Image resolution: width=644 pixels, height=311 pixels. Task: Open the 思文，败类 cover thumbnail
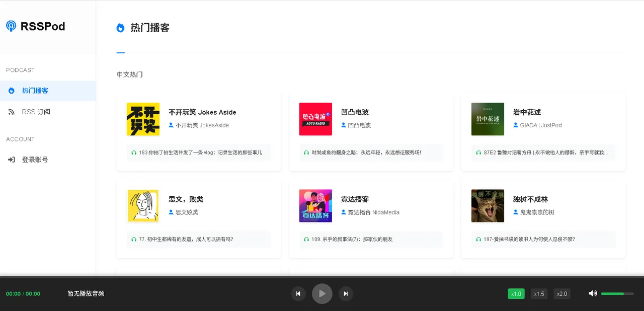point(143,206)
